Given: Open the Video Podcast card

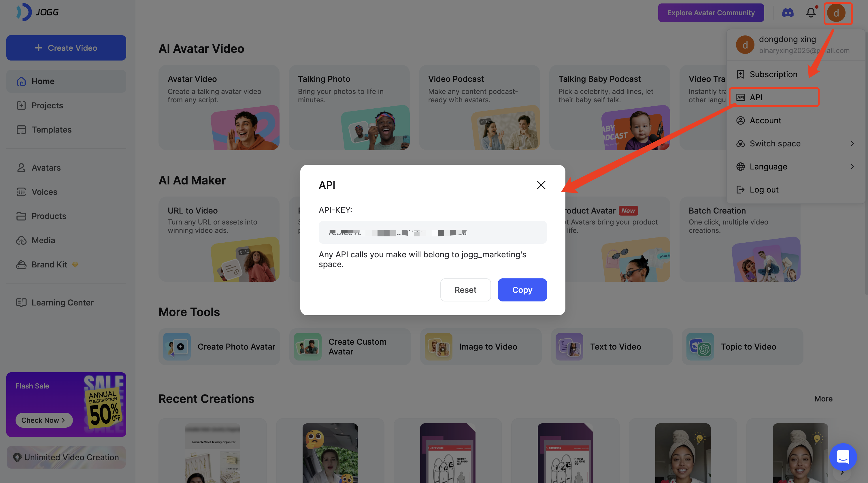Looking at the screenshot, I should click(x=479, y=107).
